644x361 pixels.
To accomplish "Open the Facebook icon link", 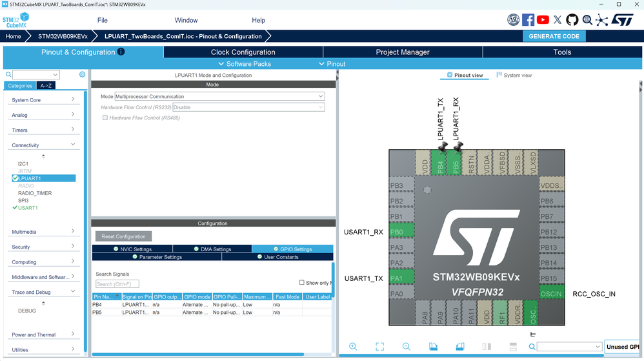I will (x=528, y=20).
